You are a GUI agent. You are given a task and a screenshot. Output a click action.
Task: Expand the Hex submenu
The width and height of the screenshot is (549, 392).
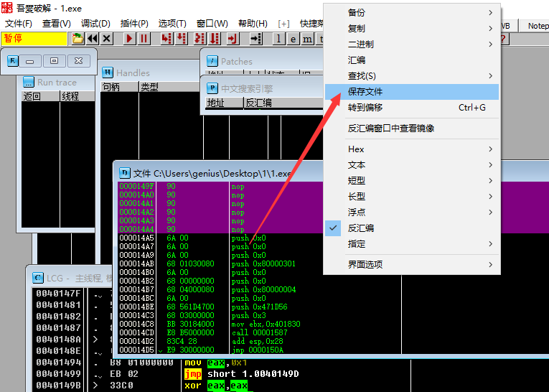pos(412,149)
